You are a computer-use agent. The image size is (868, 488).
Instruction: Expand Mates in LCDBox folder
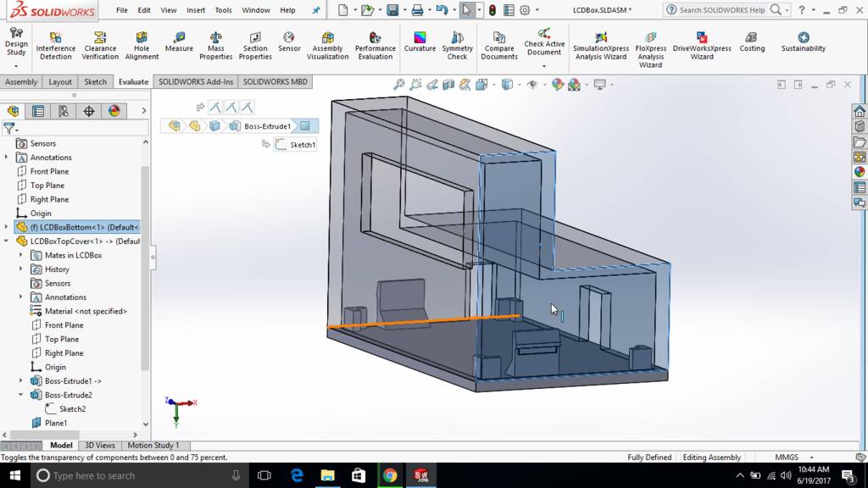(x=21, y=255)
